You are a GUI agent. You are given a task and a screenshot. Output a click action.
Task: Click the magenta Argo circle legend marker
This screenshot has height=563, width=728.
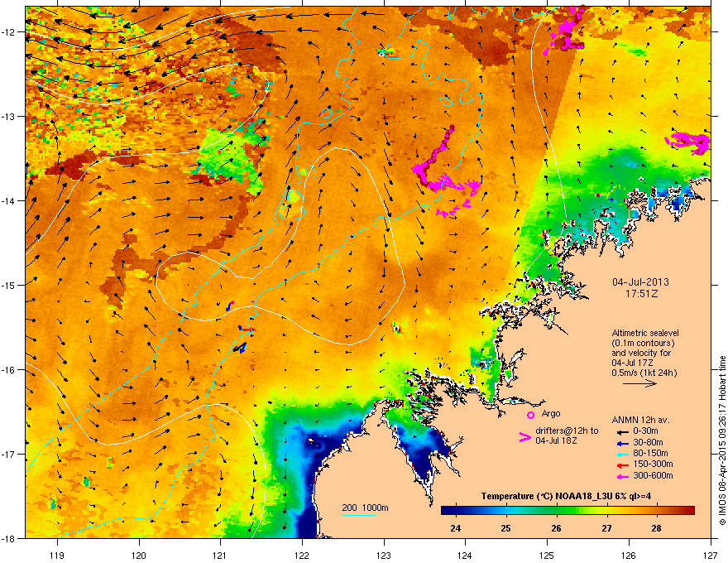click(530, 415)
